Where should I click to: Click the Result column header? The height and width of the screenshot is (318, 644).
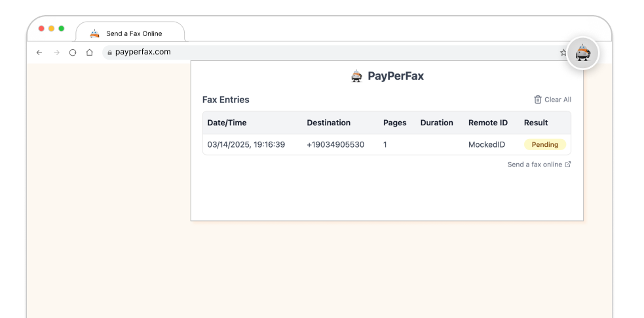pos(535,123)
